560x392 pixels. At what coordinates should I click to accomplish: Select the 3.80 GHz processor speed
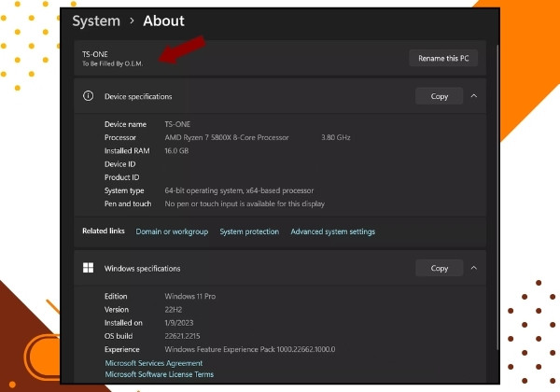pyautogui.click(x=336, y=137)
